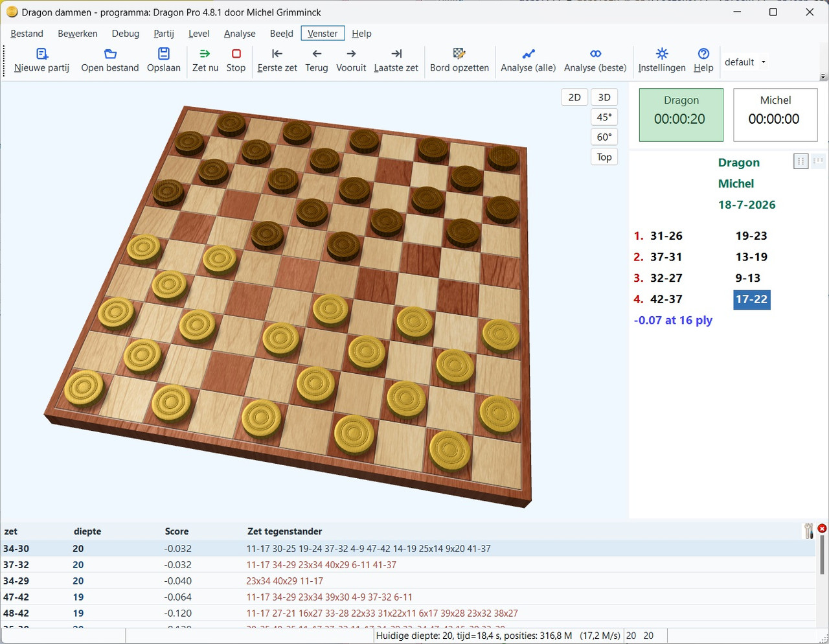Open the Venster menu
Viewport: 829px width, 644px height.
(323, 34)
